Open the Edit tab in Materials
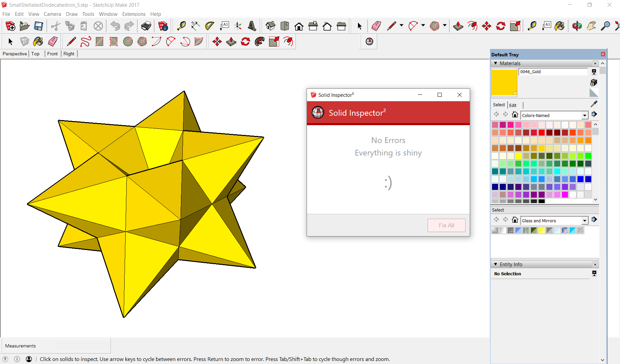The height and width of the screenshot is (364, 620). point(513,105)
